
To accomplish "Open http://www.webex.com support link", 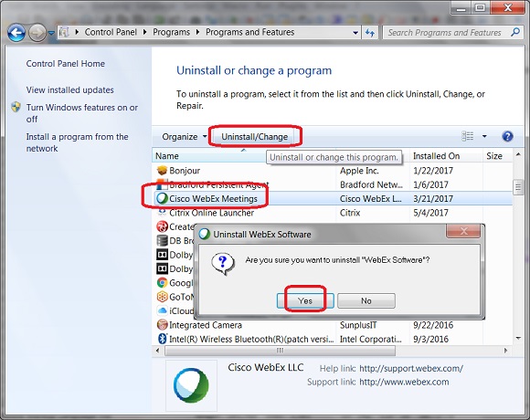I will tap(404, 382).
